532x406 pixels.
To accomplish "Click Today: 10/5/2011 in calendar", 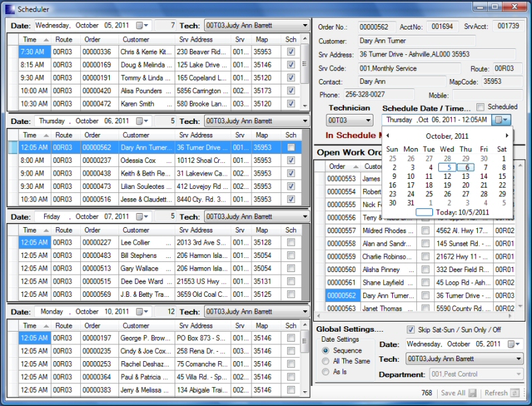I will click(x=462, y=212).
